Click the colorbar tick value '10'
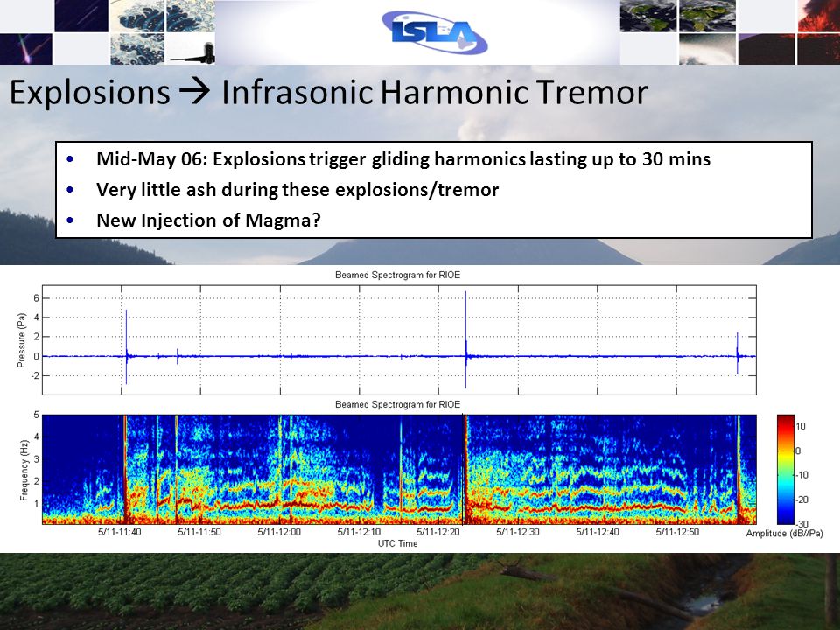Image resolution: width=840 pixels, height=630 pixels. (x=801, y=426)
